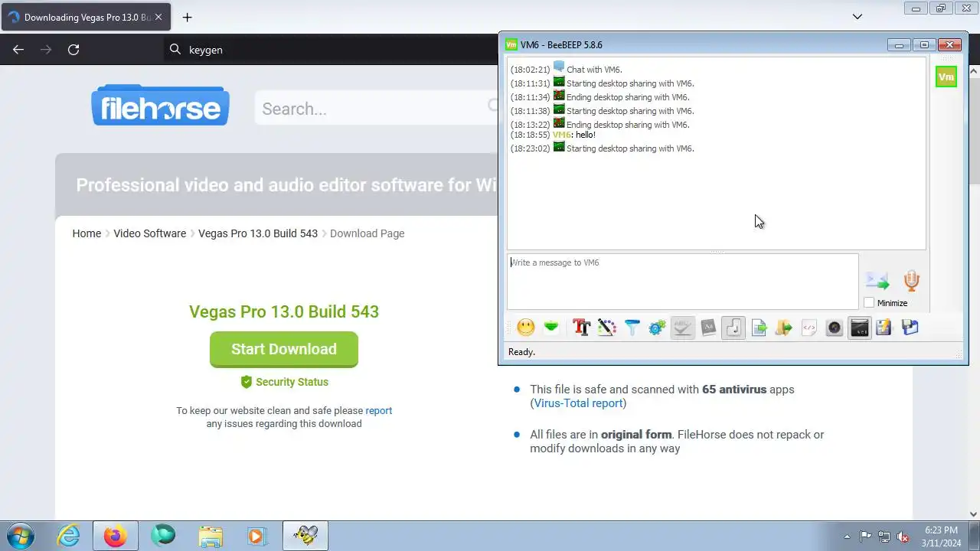The height and width of the screenshot is (551, 980).
Task: Click the FileHorse logo
Action: [x=161, y=106]
